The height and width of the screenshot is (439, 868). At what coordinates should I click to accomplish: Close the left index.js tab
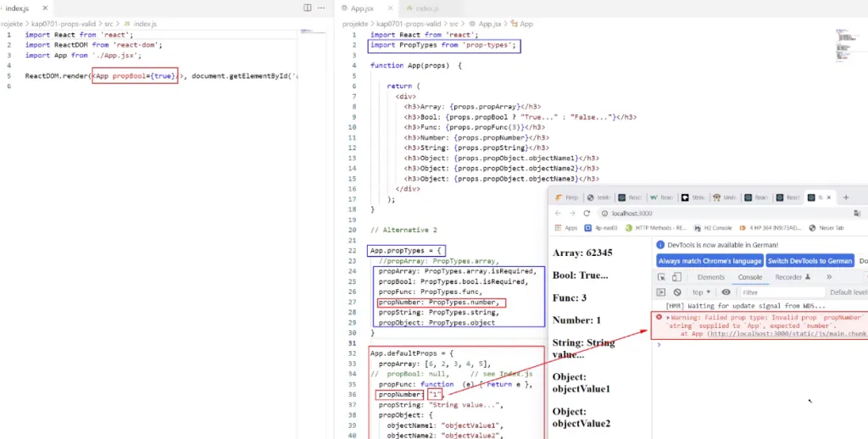click(45, 8)
